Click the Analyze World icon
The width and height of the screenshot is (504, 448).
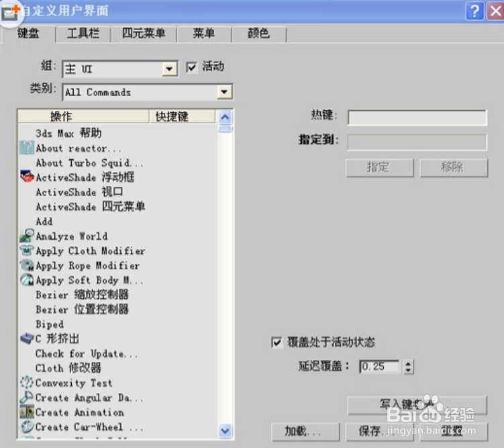tap(27, 236)
